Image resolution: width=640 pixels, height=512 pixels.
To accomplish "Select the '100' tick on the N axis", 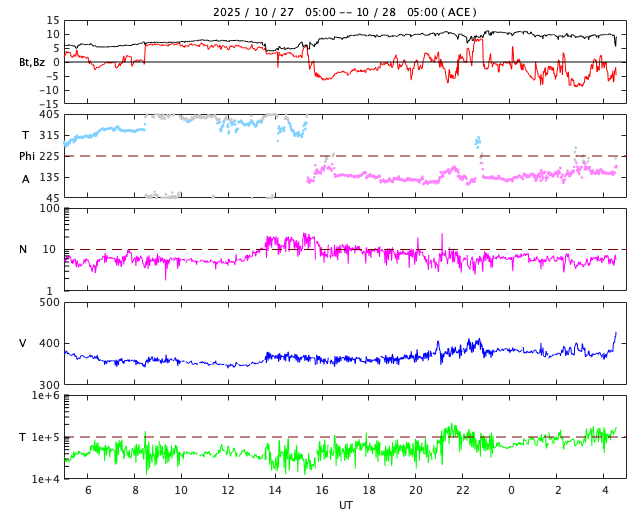I will (49, 208).
